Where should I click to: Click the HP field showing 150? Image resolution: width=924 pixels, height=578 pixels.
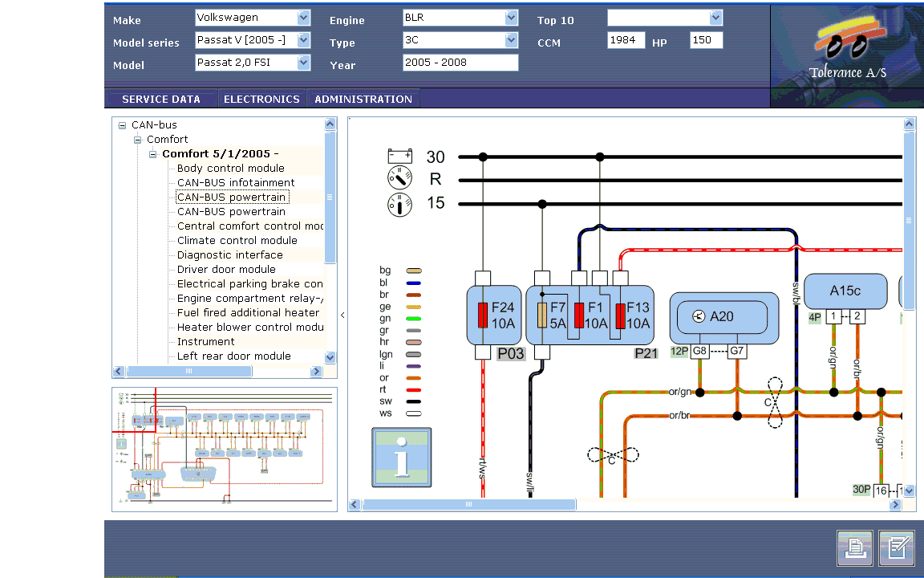(x=706, y=40)
